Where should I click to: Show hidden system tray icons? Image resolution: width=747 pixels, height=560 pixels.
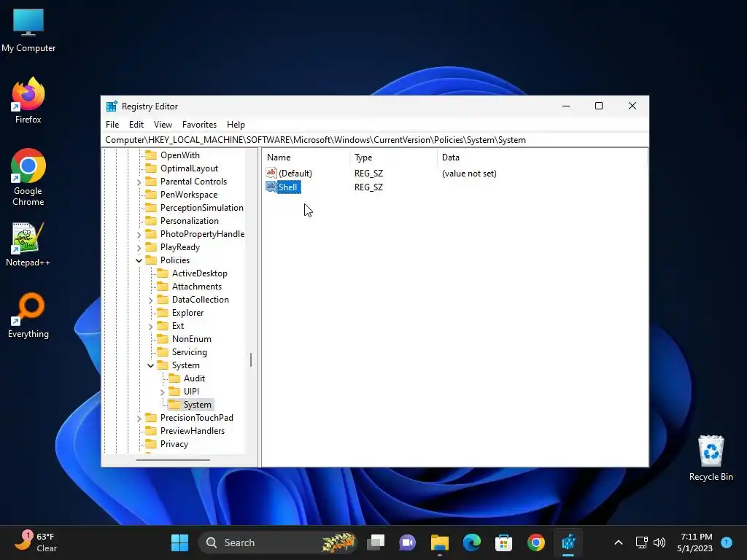point(619,542)
